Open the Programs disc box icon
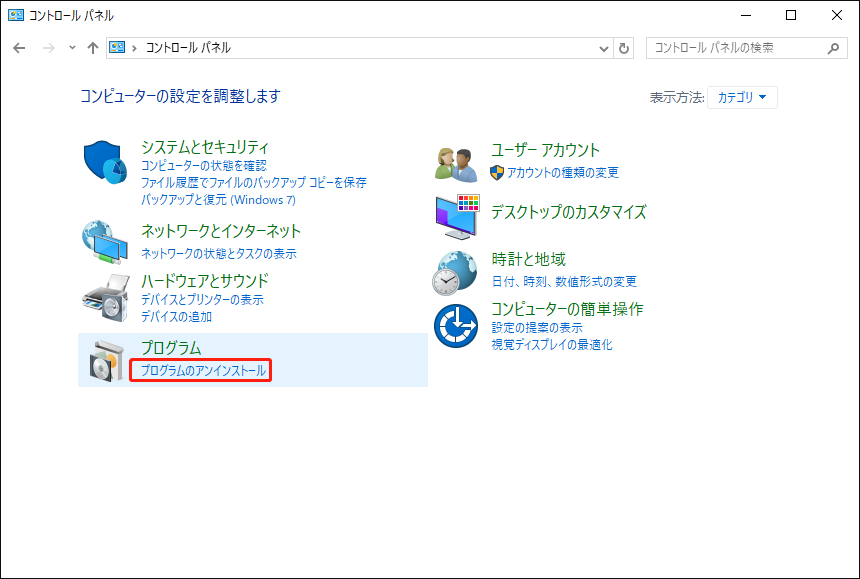The width and height of the screenshot is (860, 579). point(107,361)
